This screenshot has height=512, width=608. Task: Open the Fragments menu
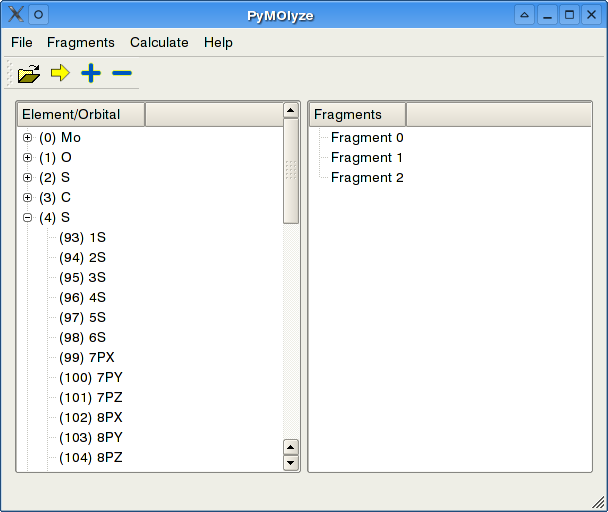pos(81,42)
